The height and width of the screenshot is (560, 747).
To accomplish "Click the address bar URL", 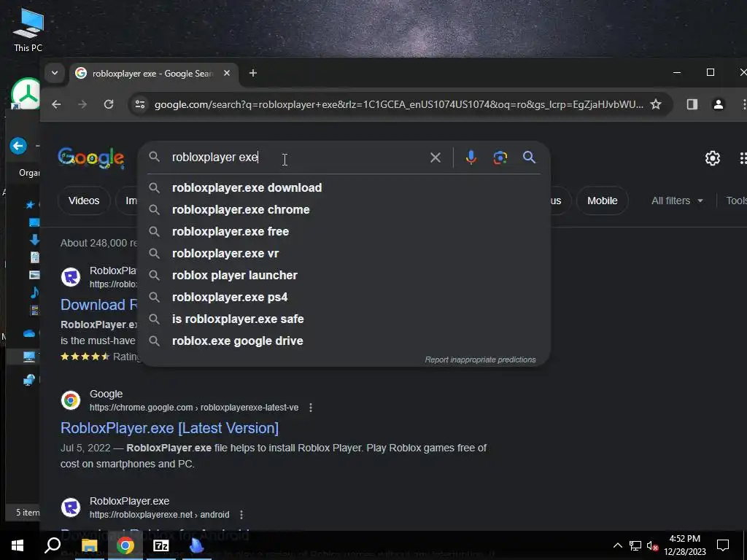I will click(x=398, y=104).
